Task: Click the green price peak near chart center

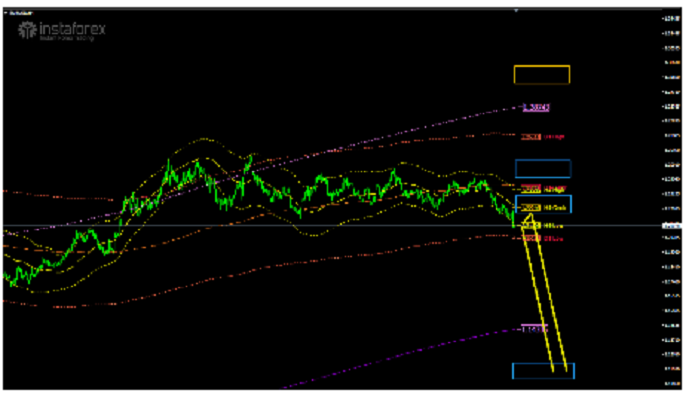Action: tap(249, 157)
